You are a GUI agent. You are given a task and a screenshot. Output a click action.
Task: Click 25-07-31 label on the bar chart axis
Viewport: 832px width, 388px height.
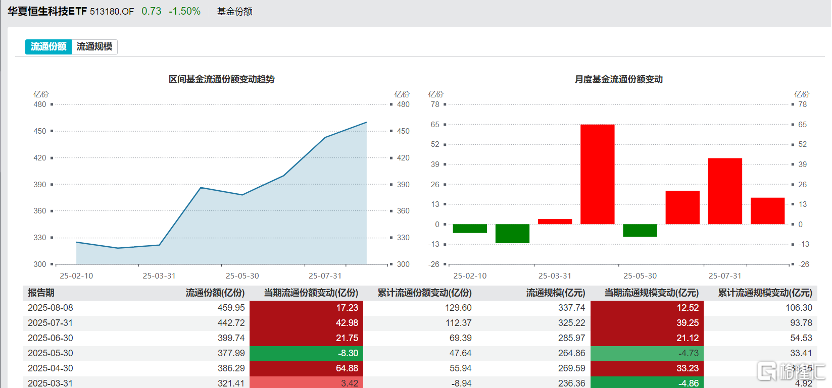(725, 276)
